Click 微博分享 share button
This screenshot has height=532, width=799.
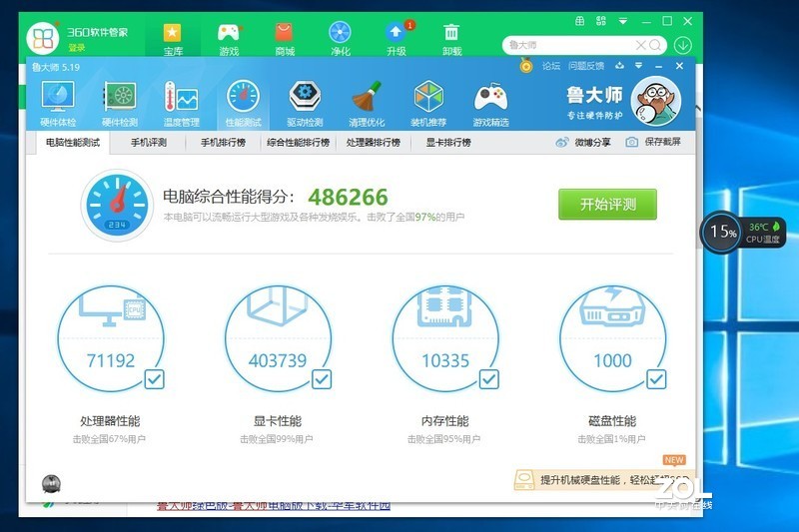coord(583,142)
